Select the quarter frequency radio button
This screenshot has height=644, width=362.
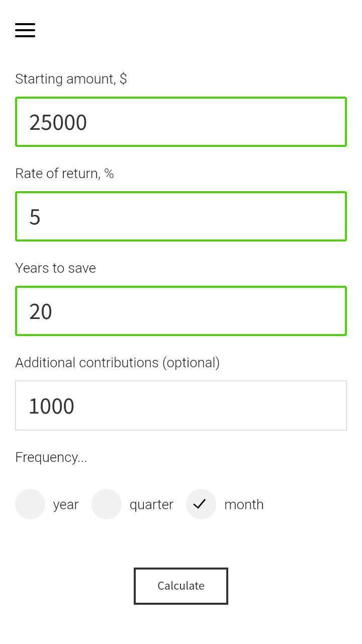107,504
